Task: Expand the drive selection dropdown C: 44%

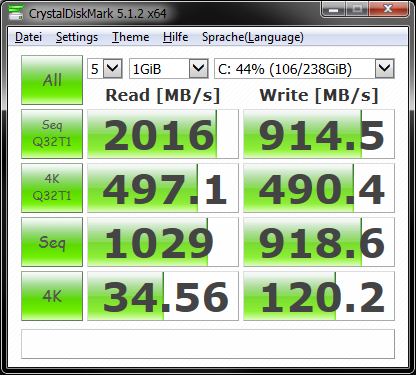Action: [x=384, y=69]
